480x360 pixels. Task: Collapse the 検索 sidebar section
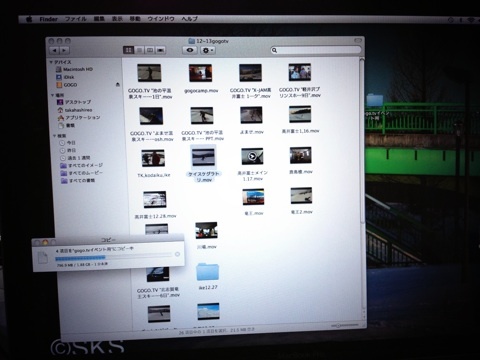[x=54, y=136]
